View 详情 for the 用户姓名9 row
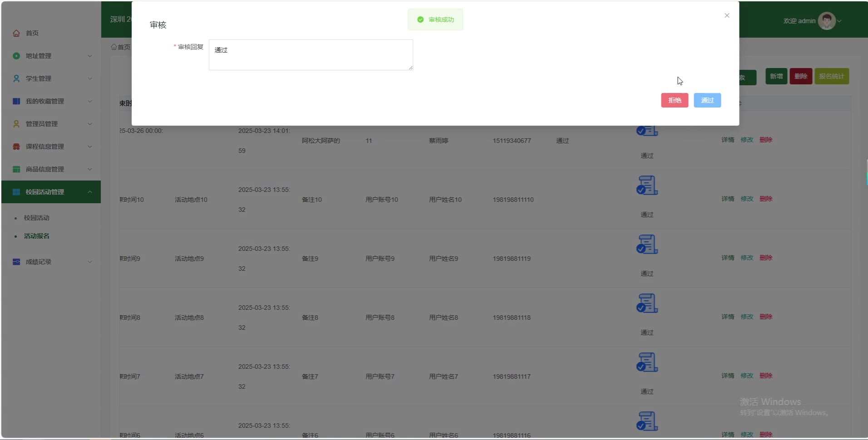The width and height of the screenshot is (868, 440). click(x=728, y=258)
